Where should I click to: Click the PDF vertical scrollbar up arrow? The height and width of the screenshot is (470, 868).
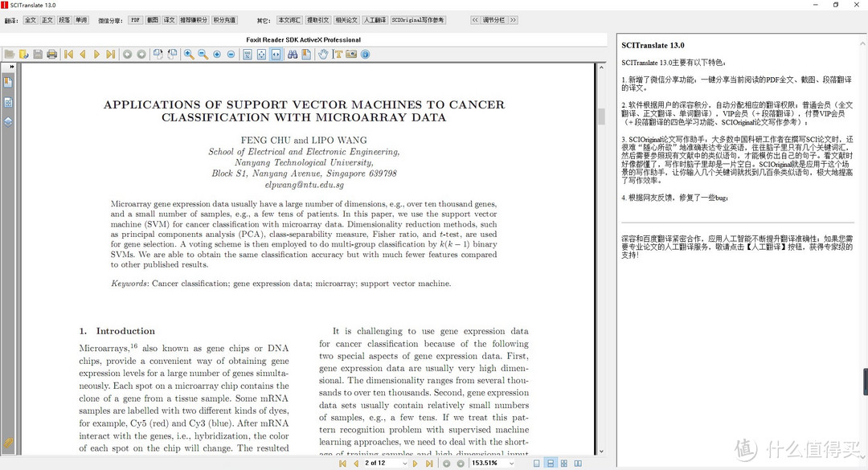pyautogui.click(x=602, y=67)
